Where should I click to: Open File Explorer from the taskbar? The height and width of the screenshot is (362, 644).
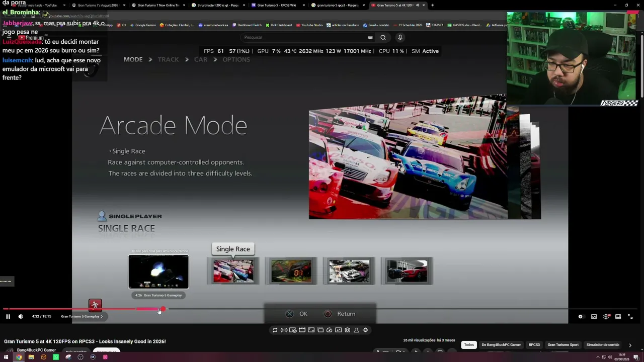click(x=31, y=357)
